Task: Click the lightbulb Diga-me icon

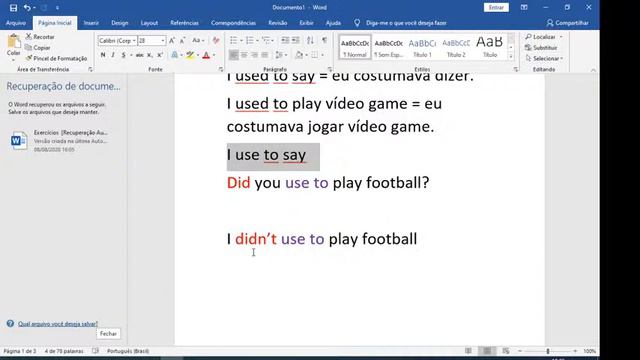Action: pos(357,23)
